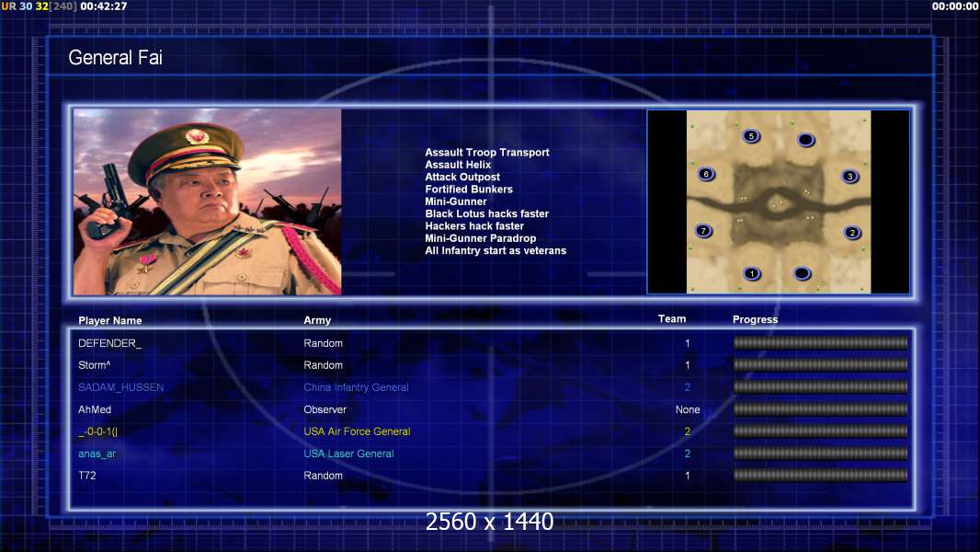Click USA Laser General army entry
The width and height of the screenshot is (980, 552).
point(348,454)
